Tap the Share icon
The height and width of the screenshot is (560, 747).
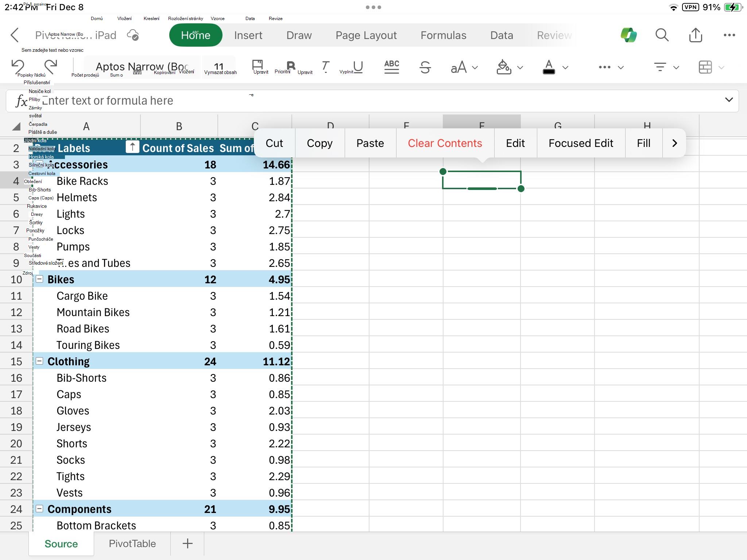696,35
